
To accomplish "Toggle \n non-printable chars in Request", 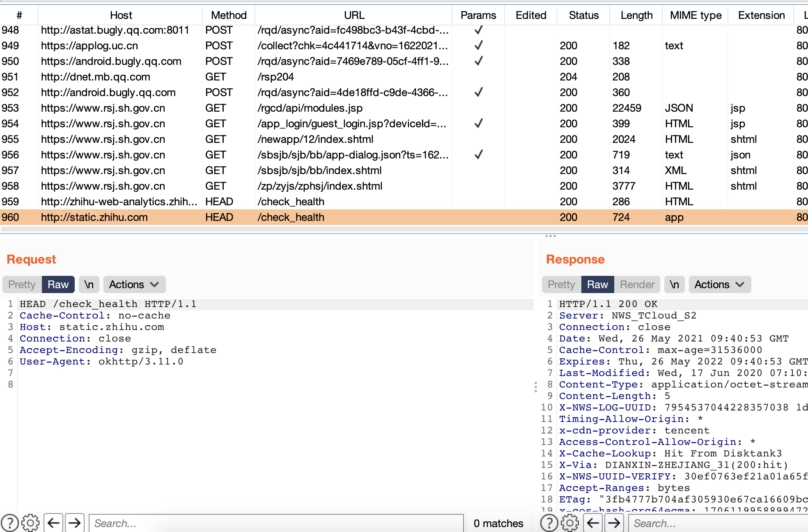I will click(x=89, y=284).
